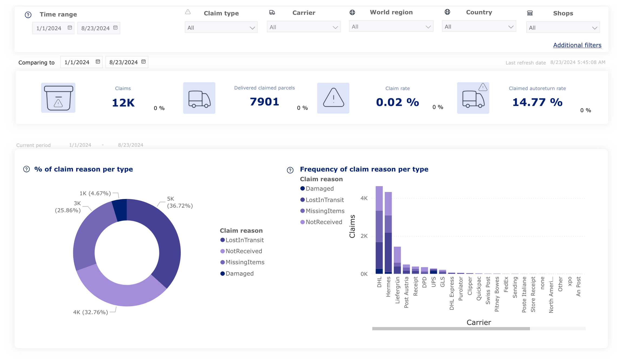Click the Delivered claimed parcels truck icon
The height and width of the screenshot is (364, 623).
(199, 98)
